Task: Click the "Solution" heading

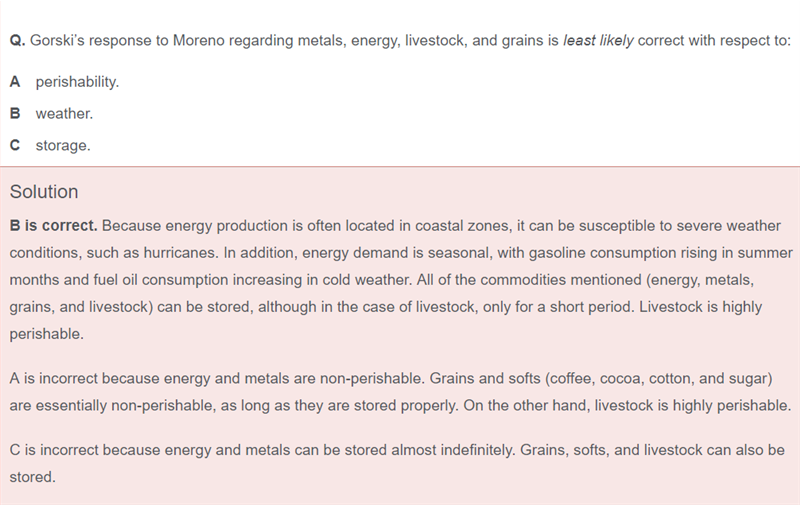Action: 44,192
